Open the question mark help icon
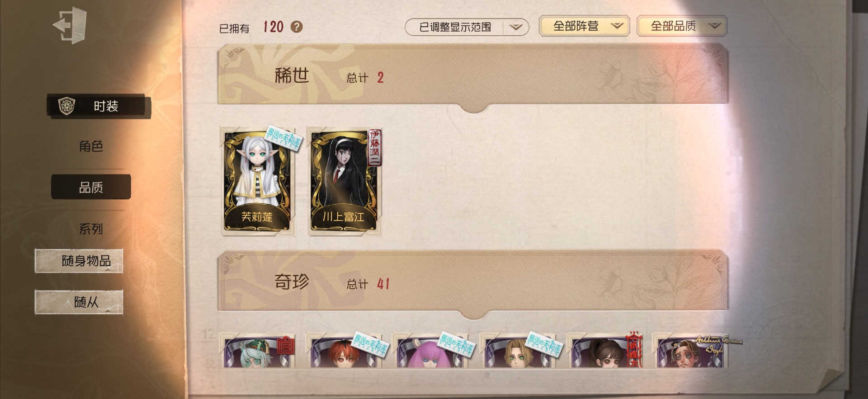Image resolution: width=868 pixels, height=399 pixels. pyautogui.click(x=297, y=27)
